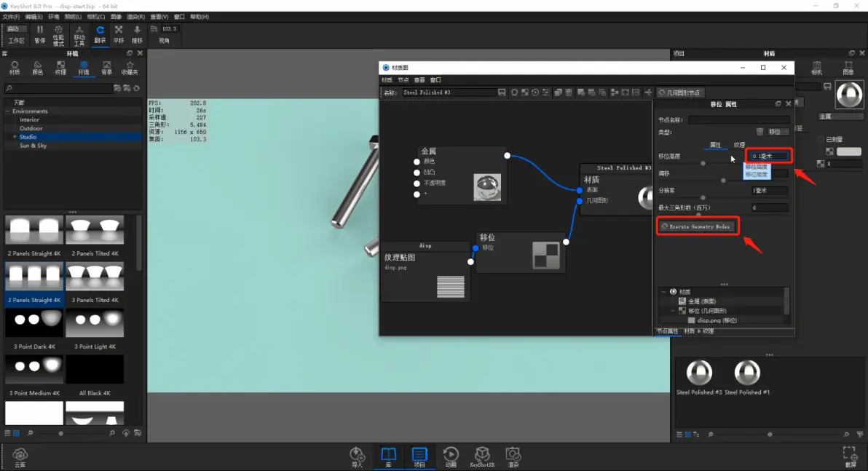Expand the Studio folder in the tree

[x=15, y=137]
